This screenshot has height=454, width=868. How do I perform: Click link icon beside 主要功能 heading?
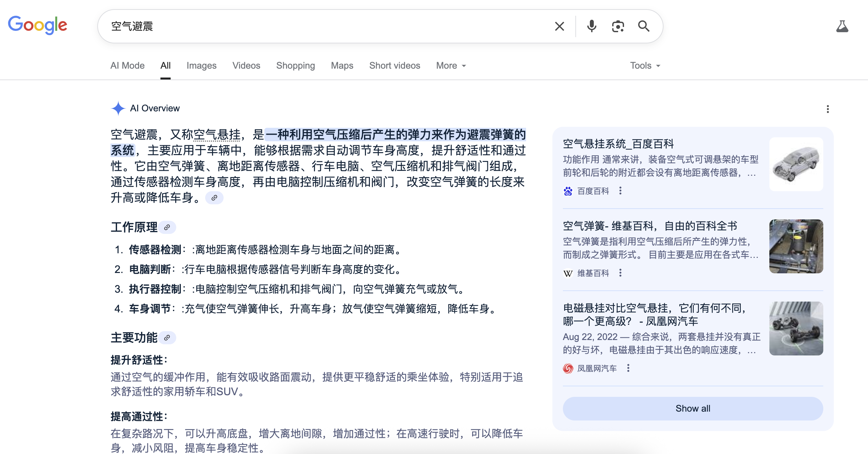(x=167, y=338)
